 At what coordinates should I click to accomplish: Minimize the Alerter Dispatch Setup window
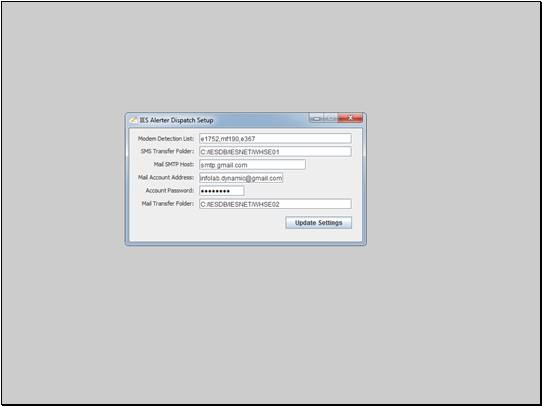pyautogui.click(x=316, y=118)
